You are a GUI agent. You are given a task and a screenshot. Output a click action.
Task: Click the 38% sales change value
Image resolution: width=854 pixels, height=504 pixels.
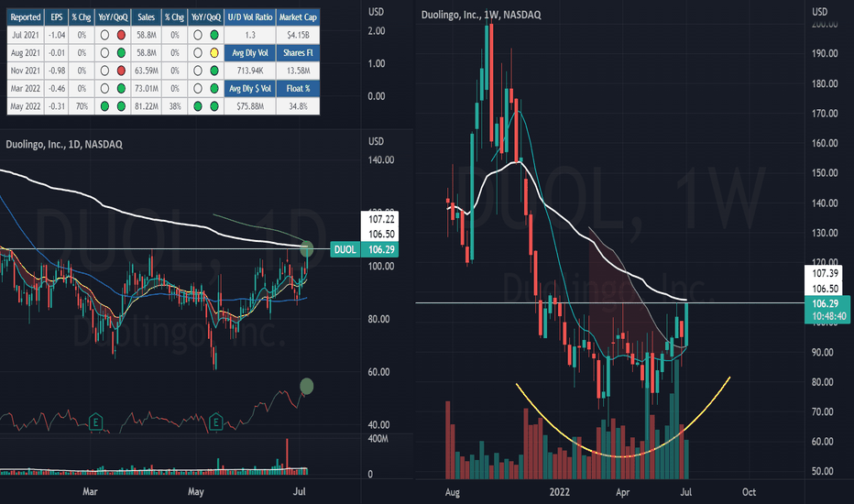point(175,106)
